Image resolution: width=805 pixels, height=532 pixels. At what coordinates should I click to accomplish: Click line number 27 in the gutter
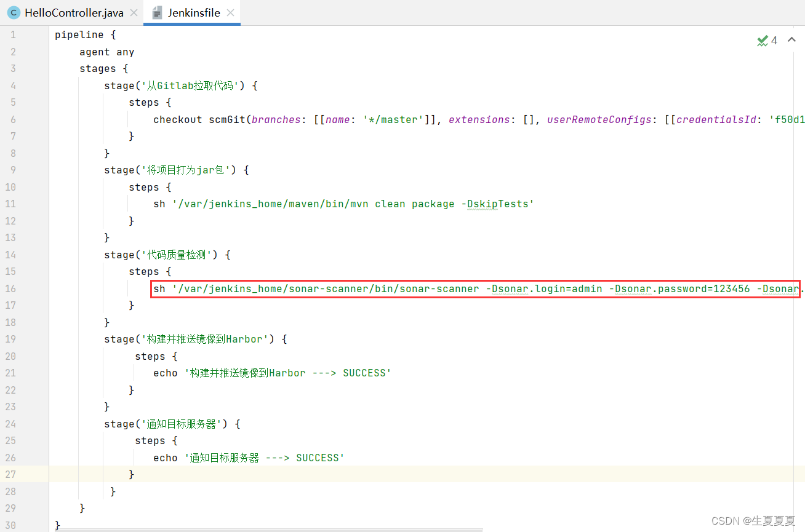[x=12, y=474]
